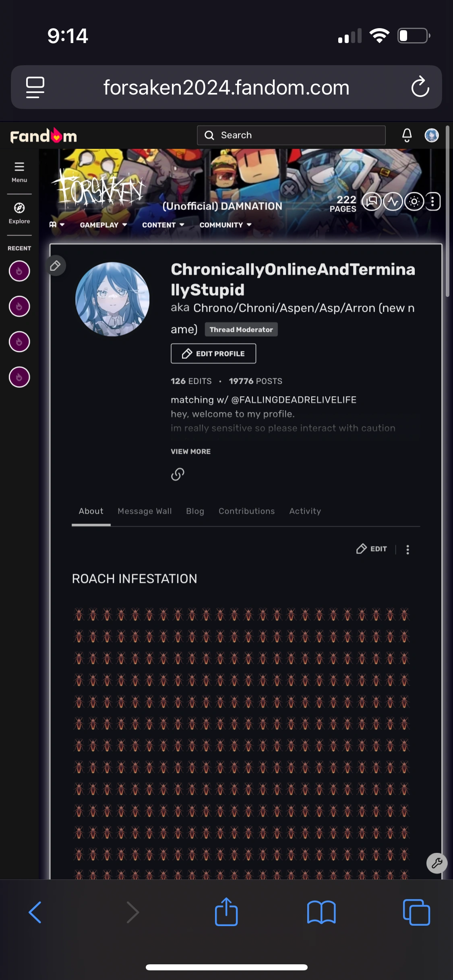Open the second Recent wiki icon
453x980 pixels.
click(19, 307)
